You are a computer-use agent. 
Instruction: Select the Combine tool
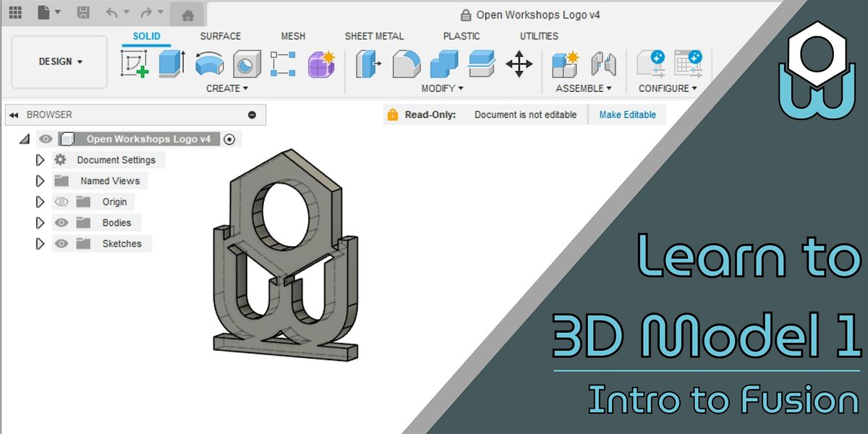pyautogui.click(x=444, y=64)
